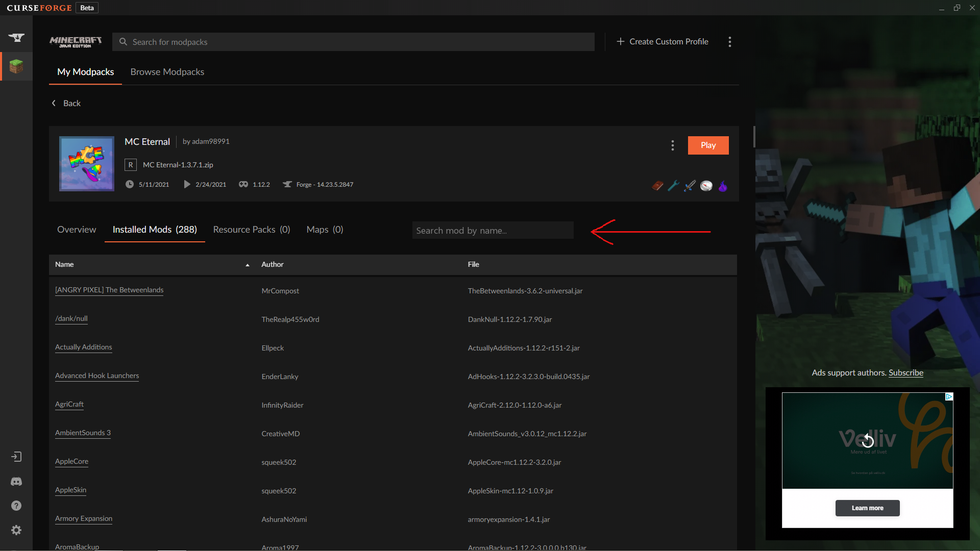Screen dimensions: 980x551
Task: Open the Resource Packs tab
Action: coord(251,230)
